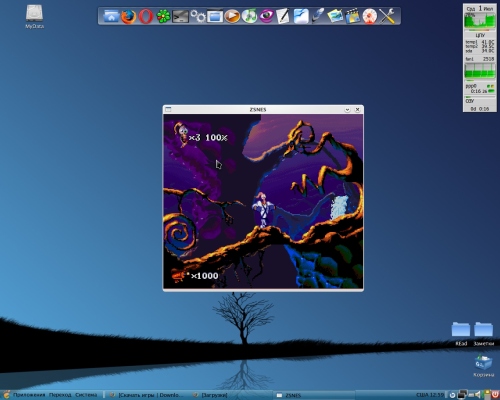Open the left folder above the trash
This screenshot has width=500, height=400.
pyautogui.click(x=461, y=333)
